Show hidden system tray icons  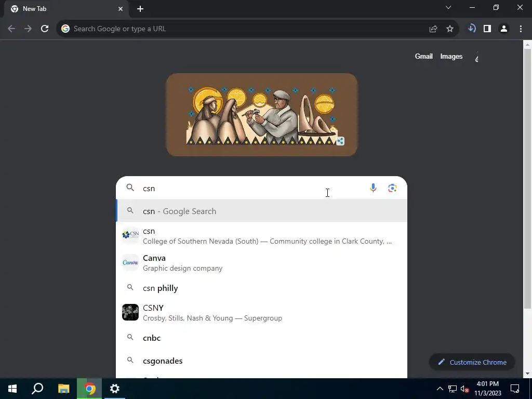[440, 389]
